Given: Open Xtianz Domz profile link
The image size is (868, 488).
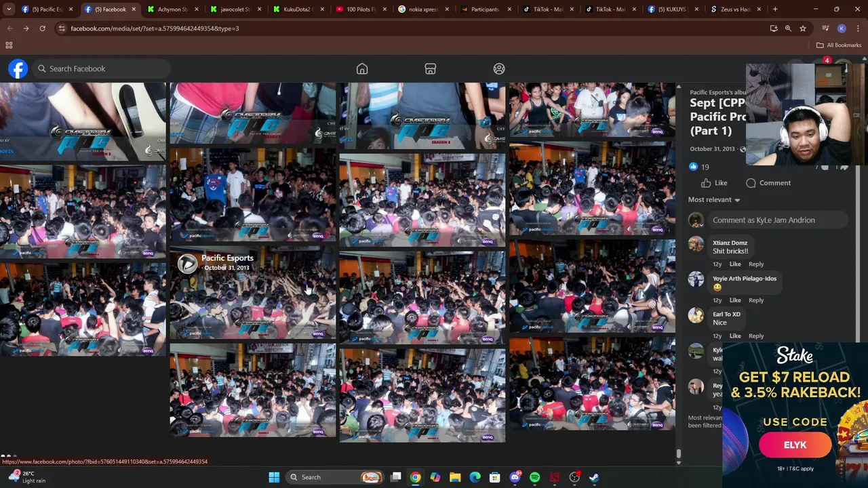Looking at the screenshot, I should pyautogui.click(x=730, y=243).
